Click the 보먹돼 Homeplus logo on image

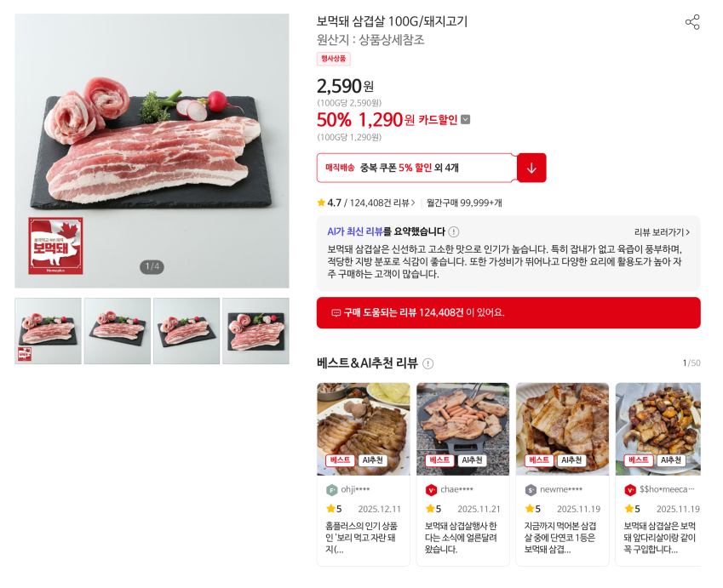(55, 246)
